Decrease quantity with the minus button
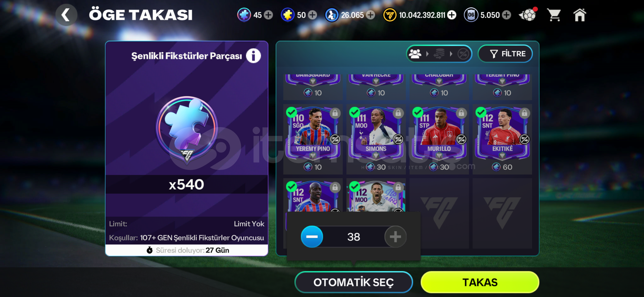Viewport: 644px width, 297px height. tap(312, 237)
